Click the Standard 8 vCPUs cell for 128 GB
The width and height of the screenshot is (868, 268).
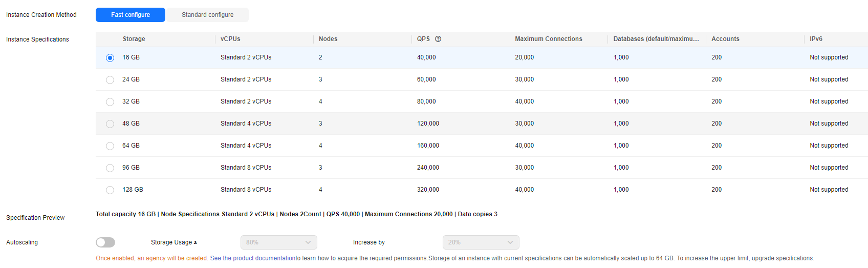tap(246, 190)
